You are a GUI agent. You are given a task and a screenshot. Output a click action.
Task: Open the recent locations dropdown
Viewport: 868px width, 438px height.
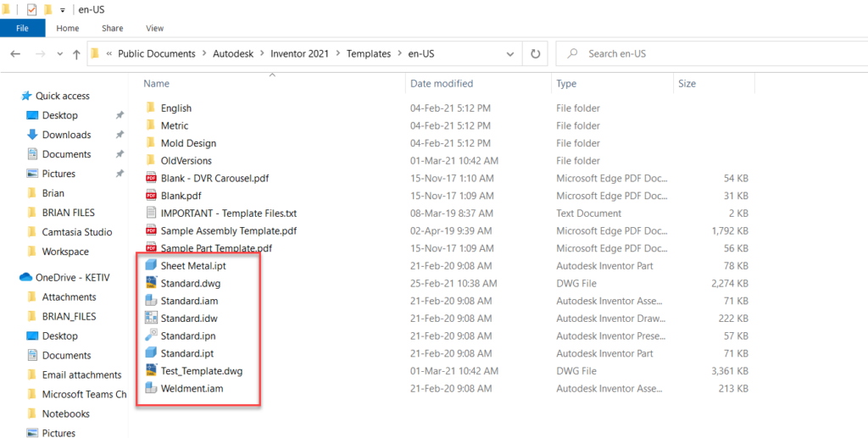pyautogui.click(x=60, y=54)
